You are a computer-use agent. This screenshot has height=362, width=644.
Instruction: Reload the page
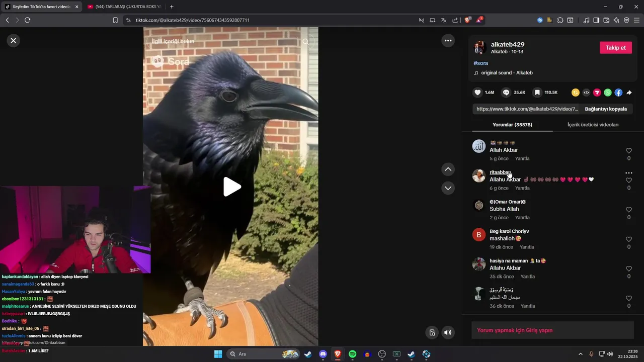28,20
